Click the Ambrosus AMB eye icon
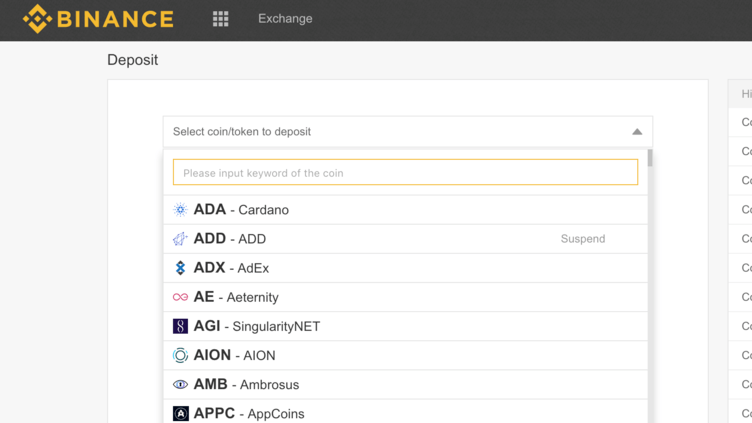 [180, 385]
